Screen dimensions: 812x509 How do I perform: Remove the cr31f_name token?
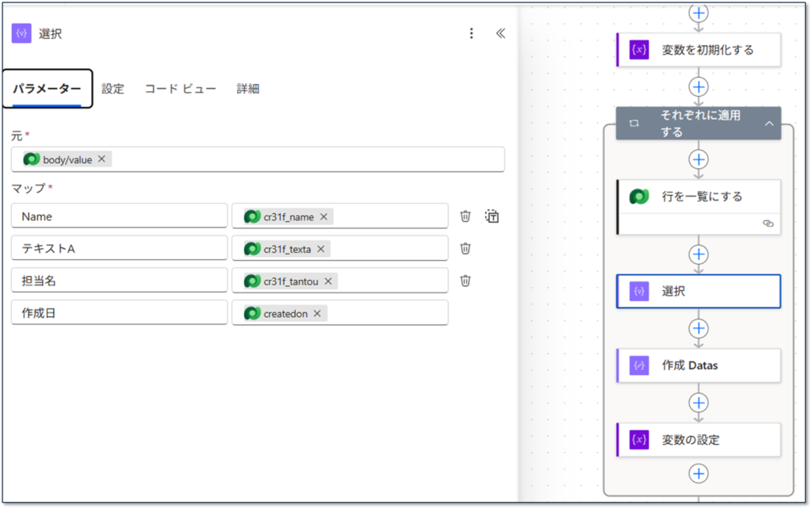(x=324, y=216)
